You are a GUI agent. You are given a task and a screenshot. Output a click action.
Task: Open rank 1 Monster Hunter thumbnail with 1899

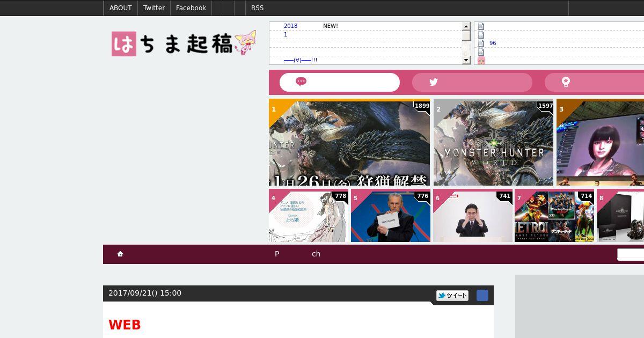click(349, 143)
